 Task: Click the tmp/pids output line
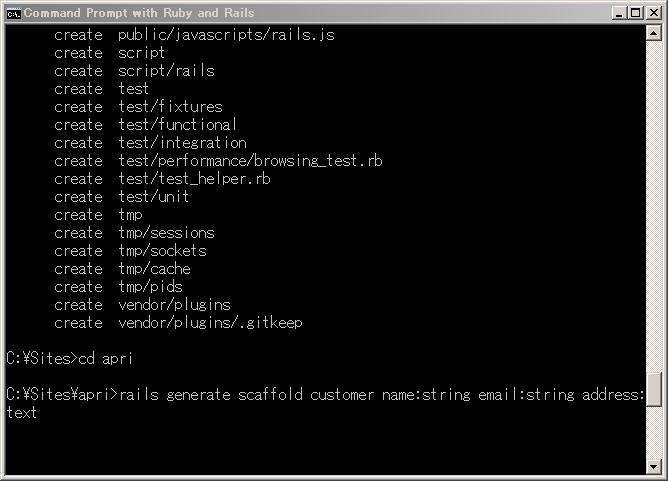click(x=118, y=287)
